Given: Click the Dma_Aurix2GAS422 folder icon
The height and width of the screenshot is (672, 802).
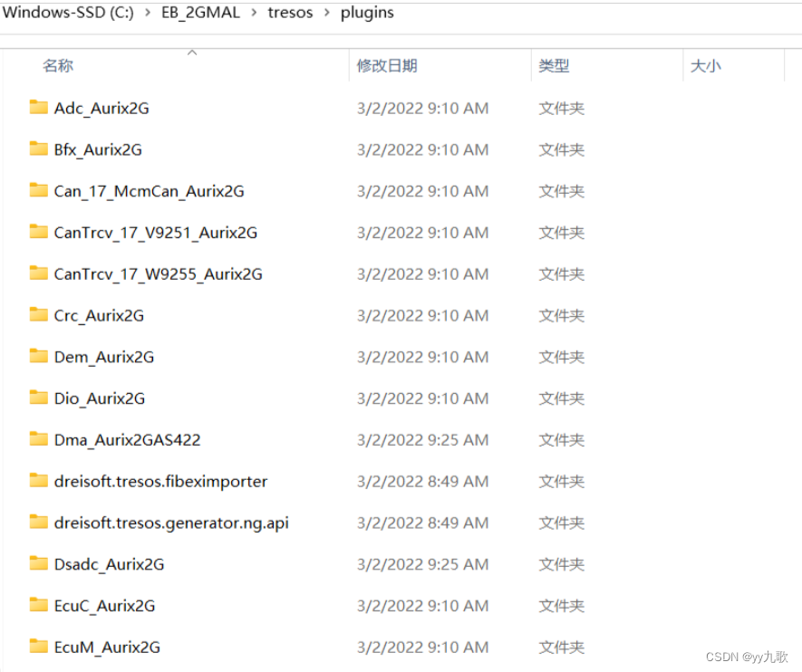Looking at the screenshot, I should click(x=38, y=438).
